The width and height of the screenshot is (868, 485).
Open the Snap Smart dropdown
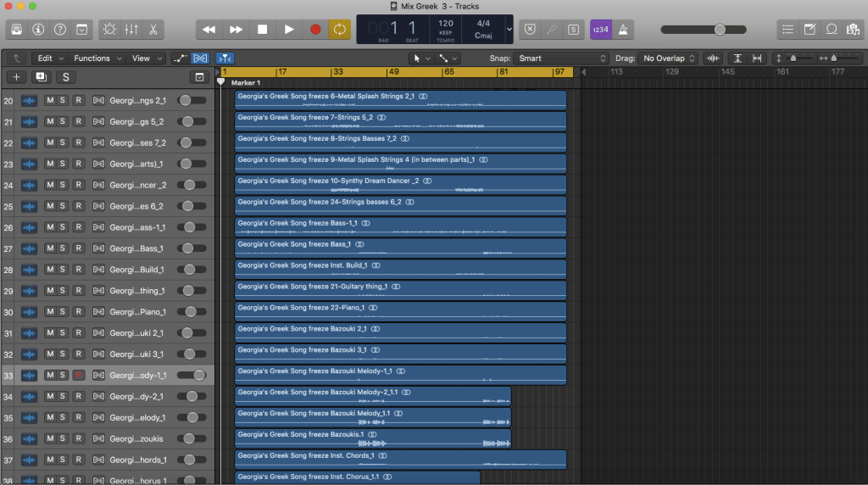[x=563, y=59]
